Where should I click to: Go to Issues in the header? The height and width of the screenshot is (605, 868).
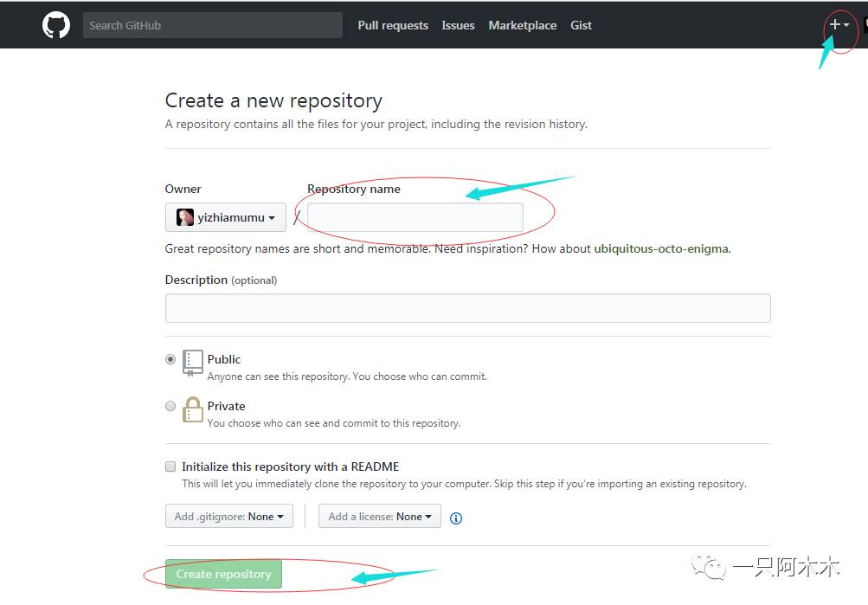[x=459, y=25]
